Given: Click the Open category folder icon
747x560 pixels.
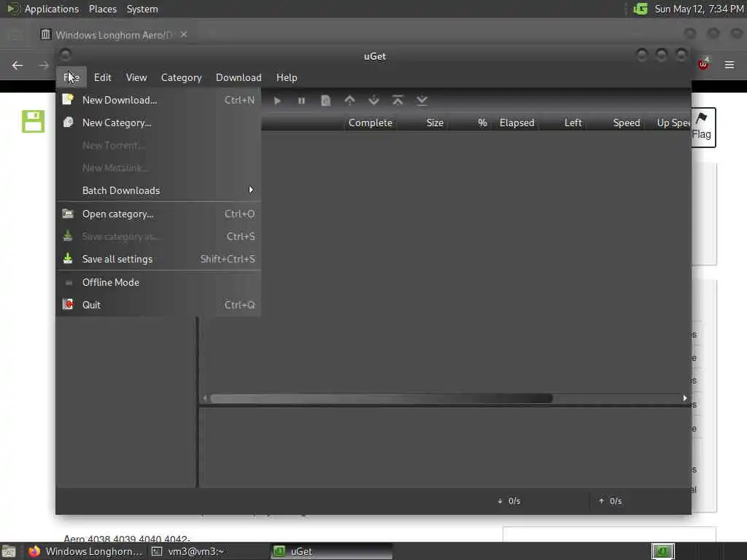Looking at the screenshot, I should (68, 214).
